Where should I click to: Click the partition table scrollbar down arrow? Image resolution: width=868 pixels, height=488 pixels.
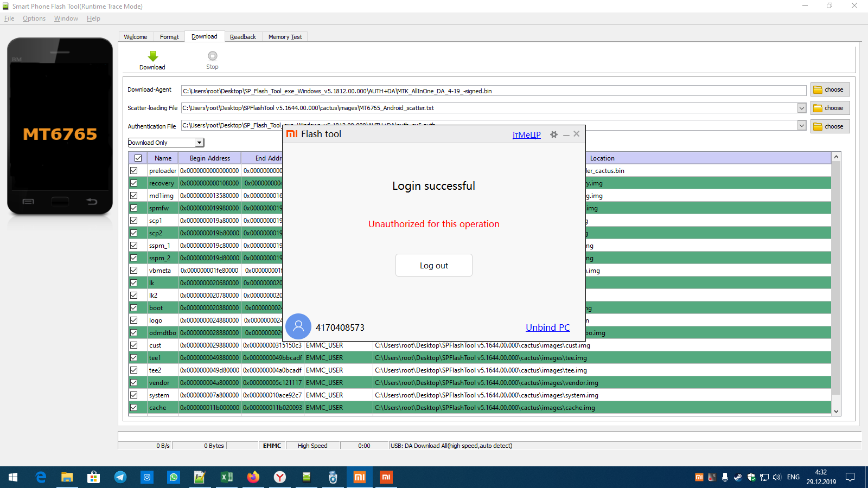(x=836, y=412)
